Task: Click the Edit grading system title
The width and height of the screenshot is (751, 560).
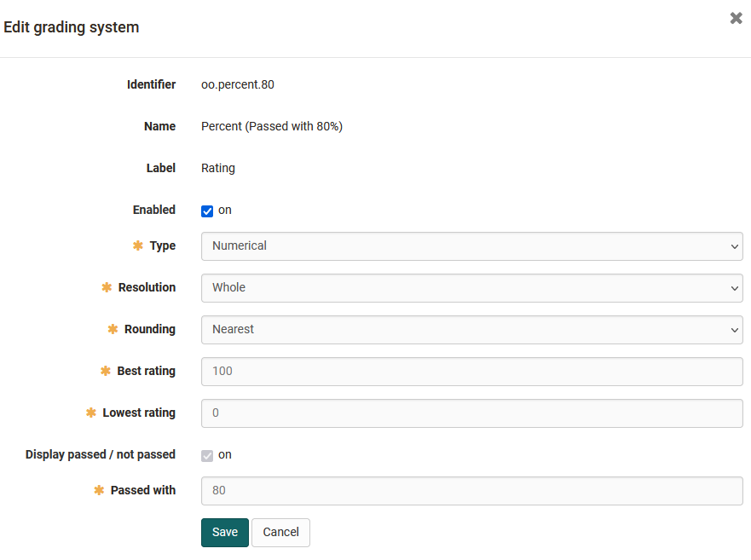Action: (x=72, y=27)
